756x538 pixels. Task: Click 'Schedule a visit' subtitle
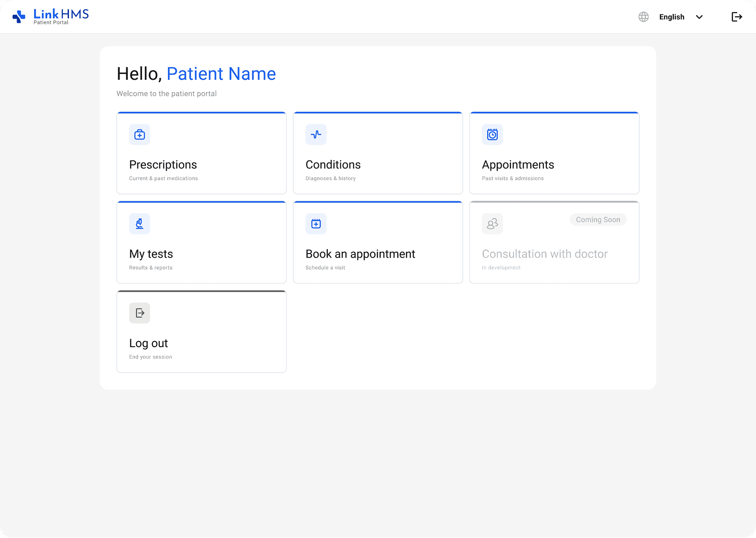tap(326, 267)
